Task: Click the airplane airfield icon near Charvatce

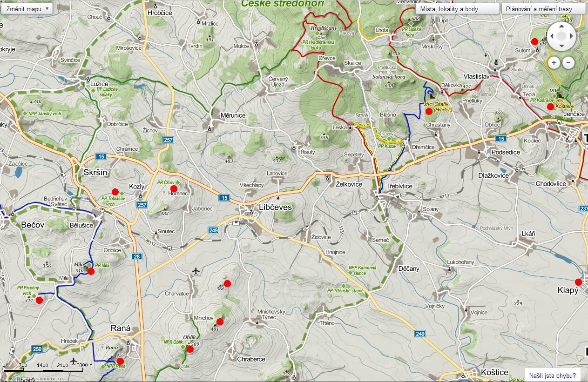Action: tap(196, 270)
